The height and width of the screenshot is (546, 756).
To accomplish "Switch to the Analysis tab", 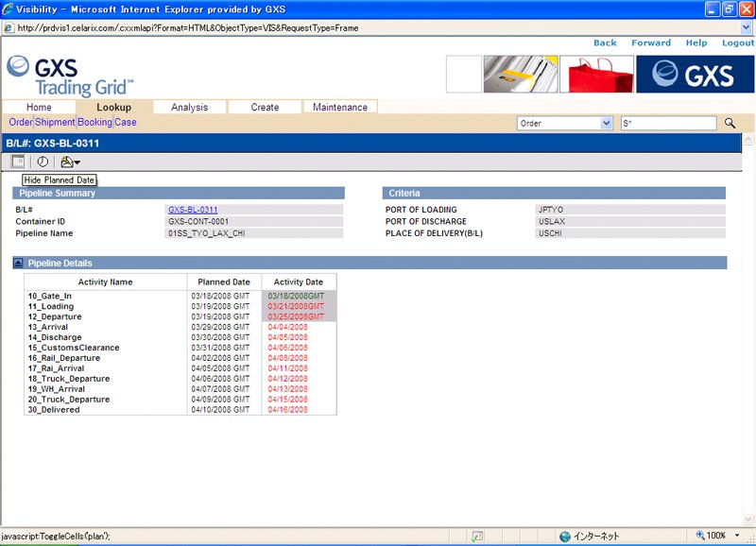I will (x=190, y=107).
